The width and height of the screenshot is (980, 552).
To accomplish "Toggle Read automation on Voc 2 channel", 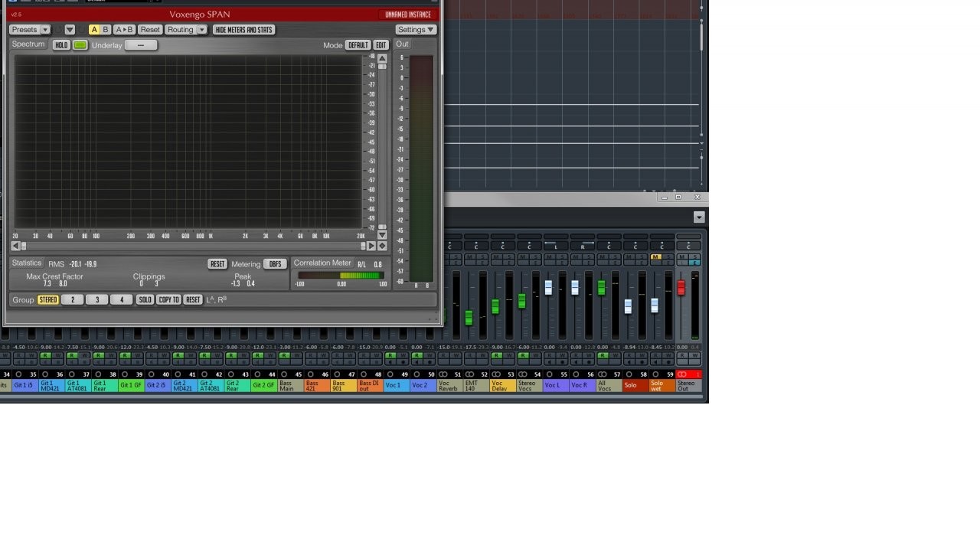I will (417, 356).
